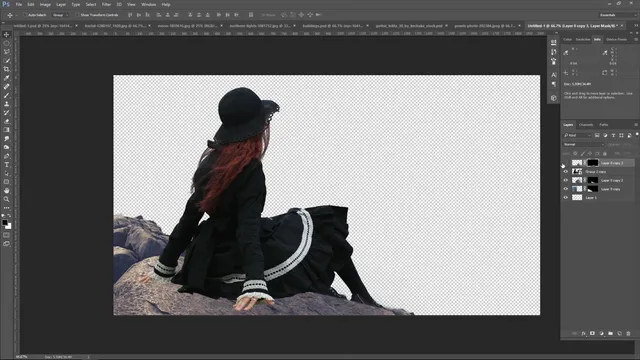
Task: Click Add layer style fx icon
Action: click(x=583, y=333)
